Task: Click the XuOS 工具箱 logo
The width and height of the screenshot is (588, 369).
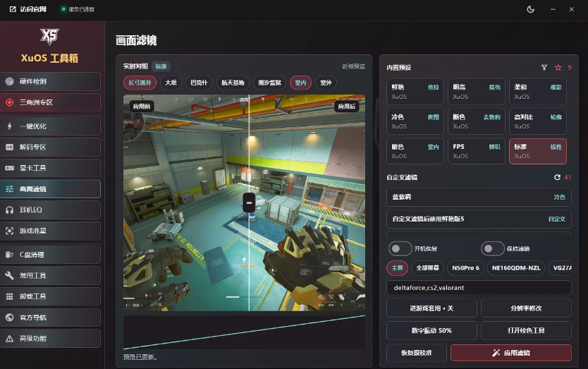Action: coord(49,37)
